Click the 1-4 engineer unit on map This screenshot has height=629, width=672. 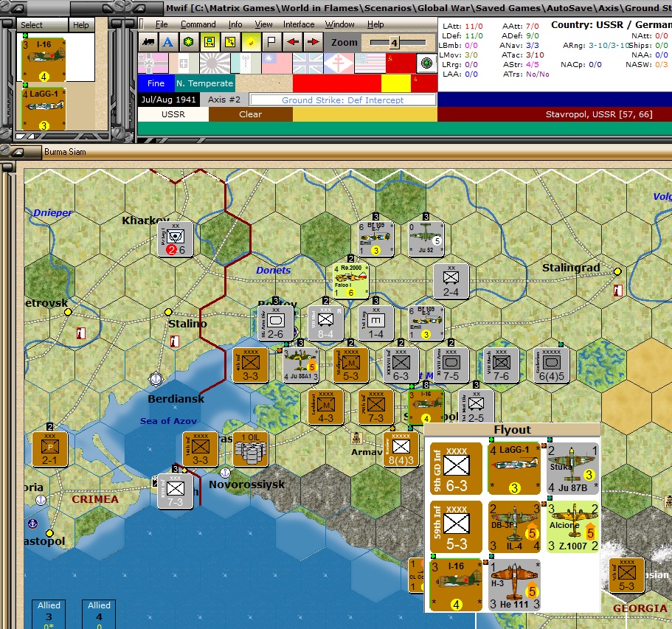(x=376, y=323)
